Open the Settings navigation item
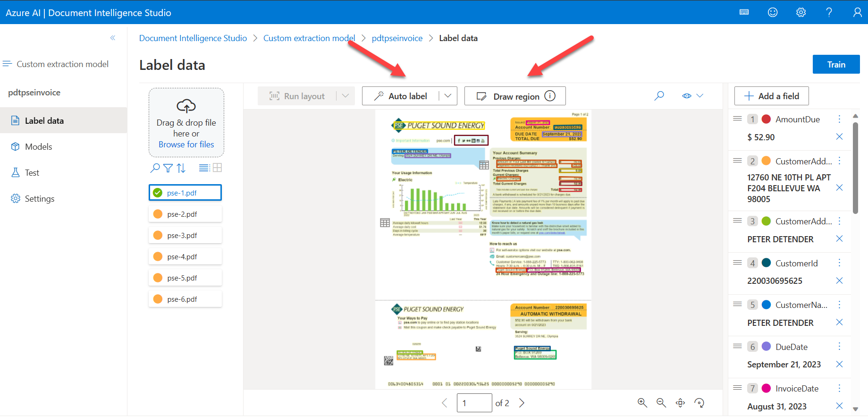 tap(63, 198)
